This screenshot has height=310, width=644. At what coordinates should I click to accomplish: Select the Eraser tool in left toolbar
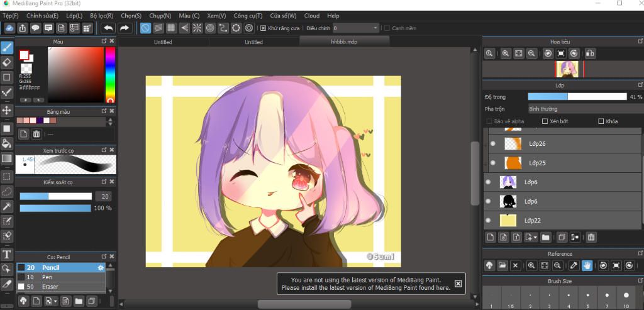click(x=6, y=62)
